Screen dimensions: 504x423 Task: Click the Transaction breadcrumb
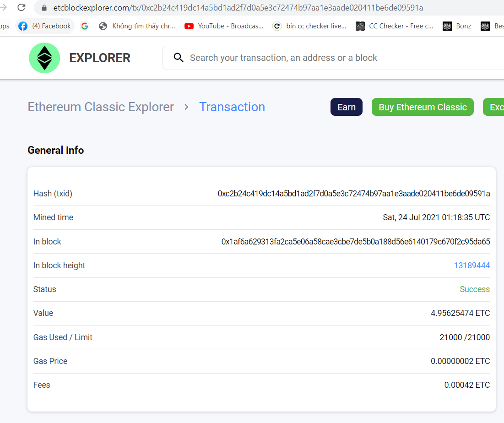pos(232,107)
